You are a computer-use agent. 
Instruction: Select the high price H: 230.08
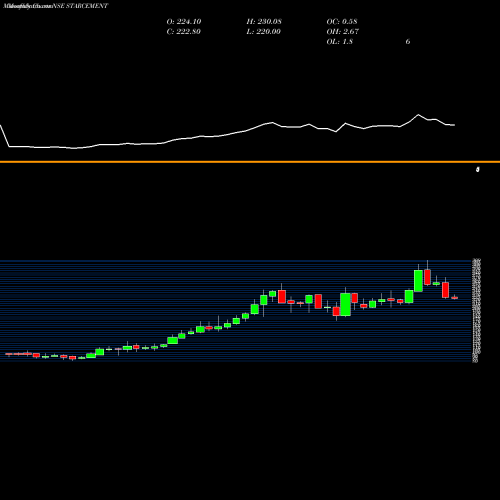264,22
